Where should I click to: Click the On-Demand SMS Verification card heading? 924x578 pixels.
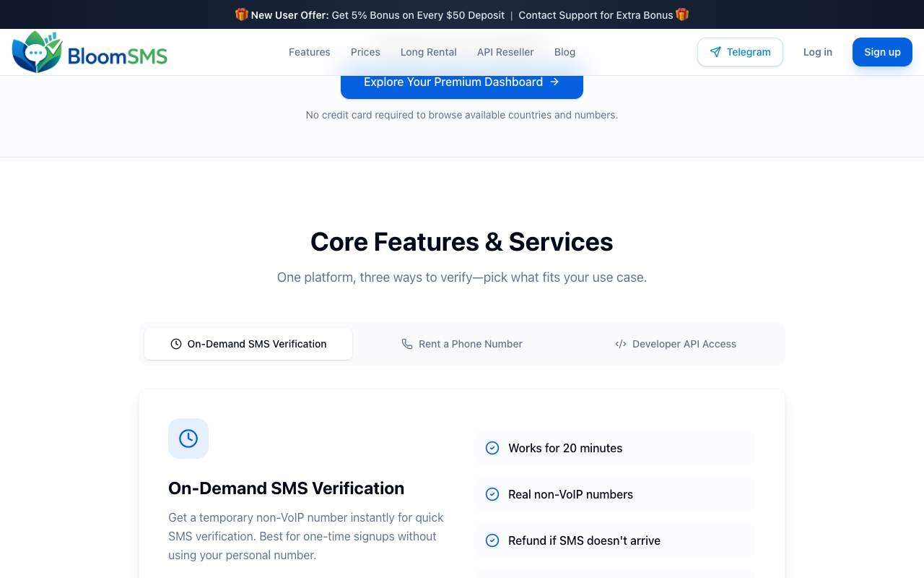pyautogui.click(x=286, y=488)
